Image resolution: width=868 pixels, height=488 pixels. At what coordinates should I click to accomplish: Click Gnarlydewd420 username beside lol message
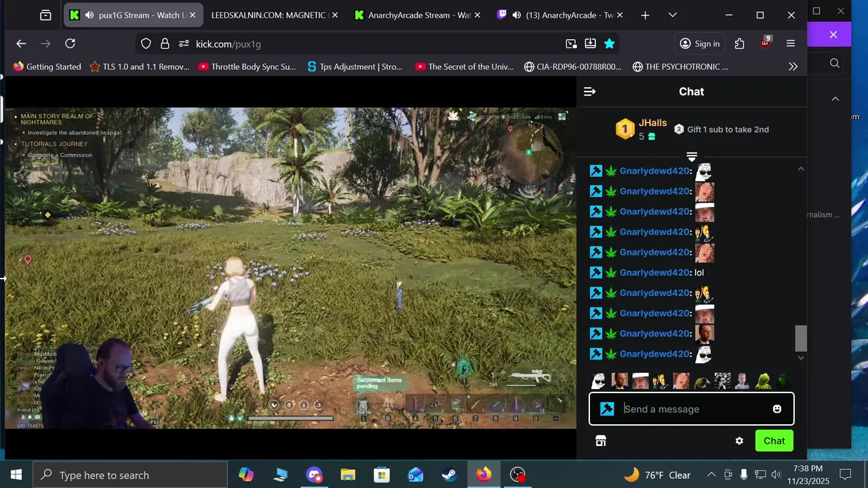[x=654, y=272]
